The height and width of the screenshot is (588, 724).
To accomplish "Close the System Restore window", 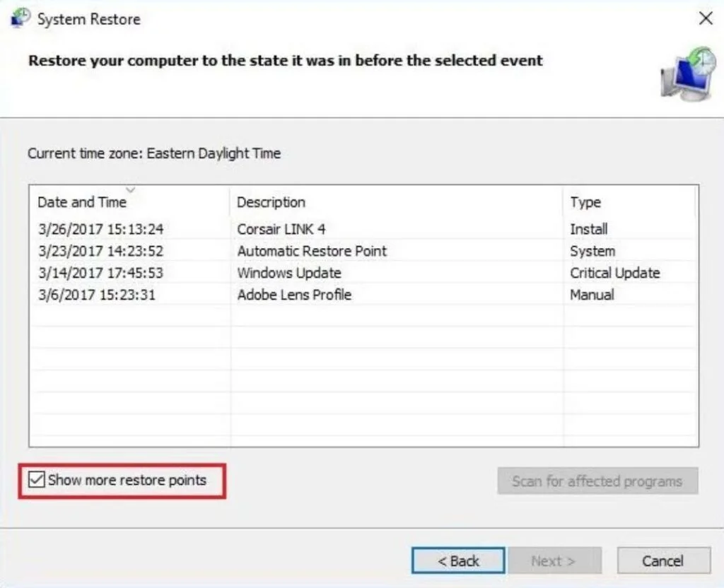I will tap(706, 18).
